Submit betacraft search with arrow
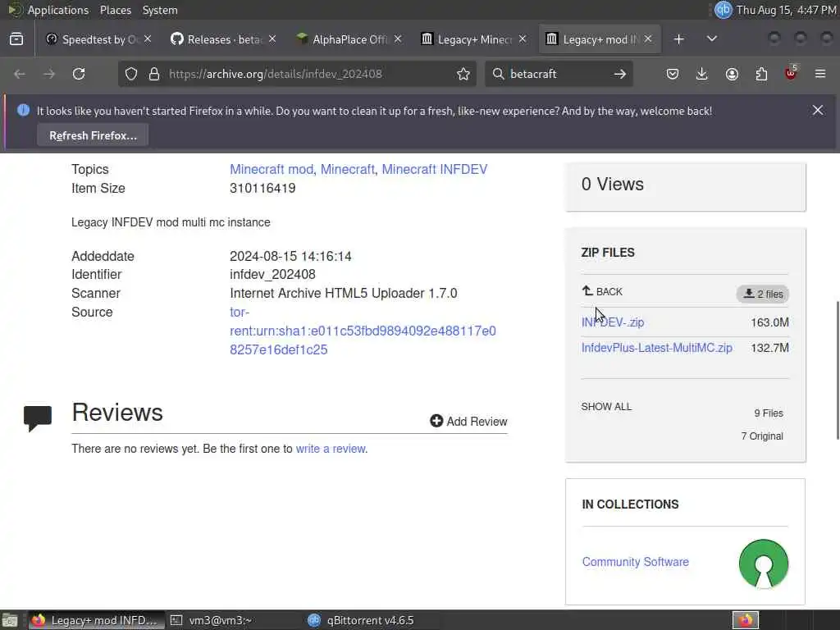 click(620, 74)
